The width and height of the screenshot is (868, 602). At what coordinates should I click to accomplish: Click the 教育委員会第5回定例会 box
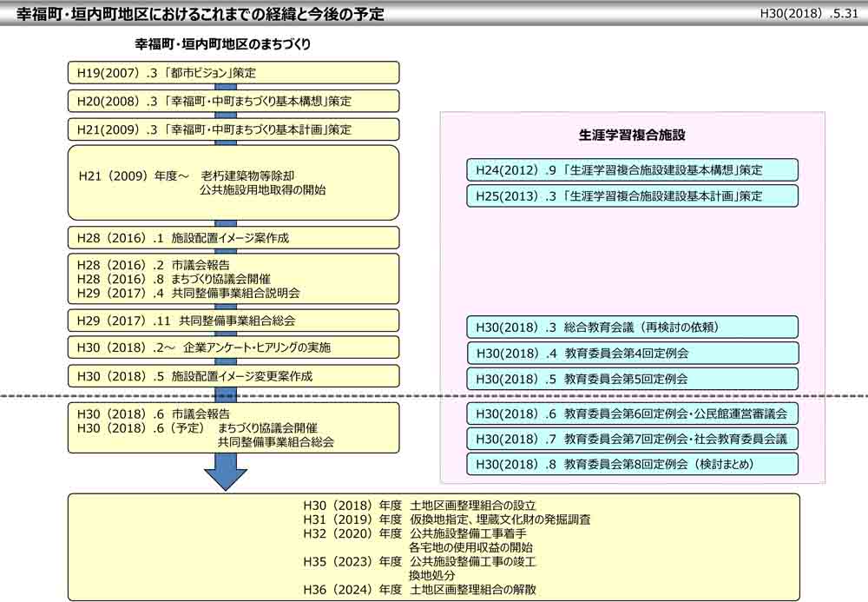tap(632, 379)
